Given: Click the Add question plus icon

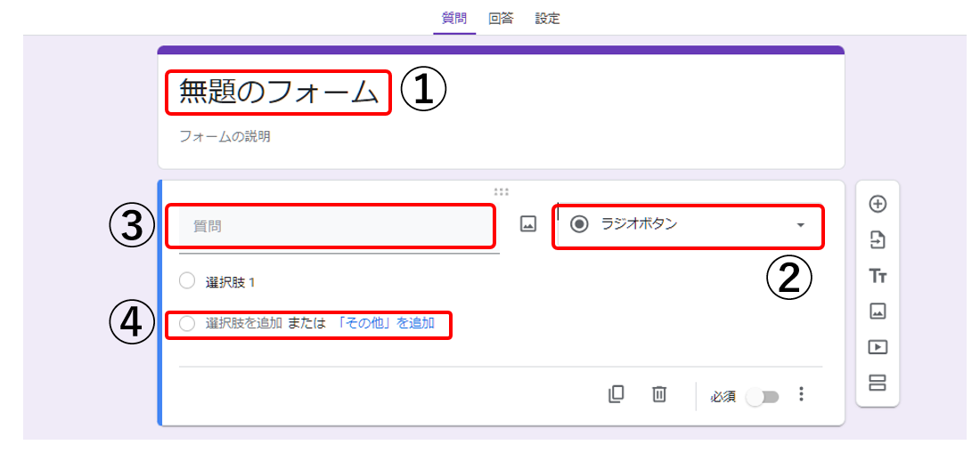Looking at the screenshot, I should (878, 204).
